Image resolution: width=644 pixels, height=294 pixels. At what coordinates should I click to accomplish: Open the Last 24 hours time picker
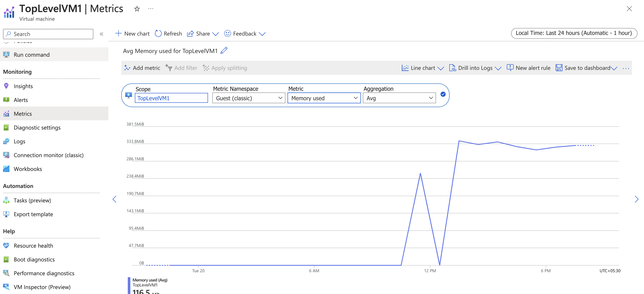[x=573, y=33]
